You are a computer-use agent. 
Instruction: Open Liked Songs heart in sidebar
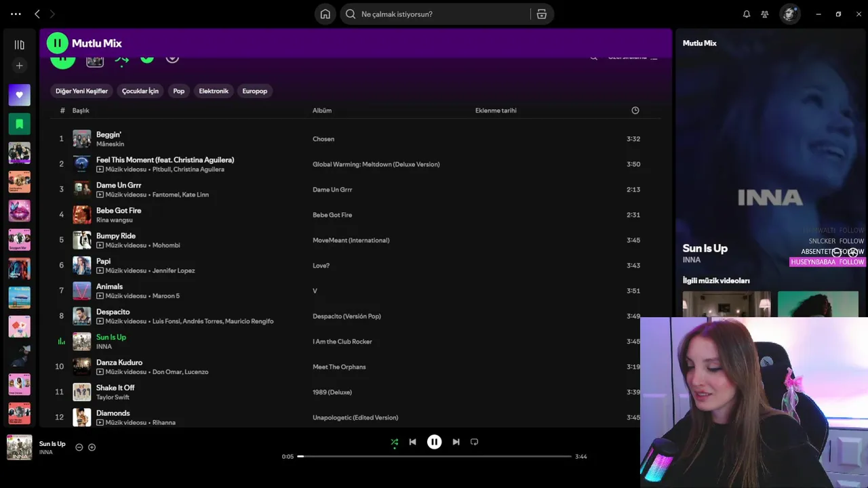click(x=20, y=95)
